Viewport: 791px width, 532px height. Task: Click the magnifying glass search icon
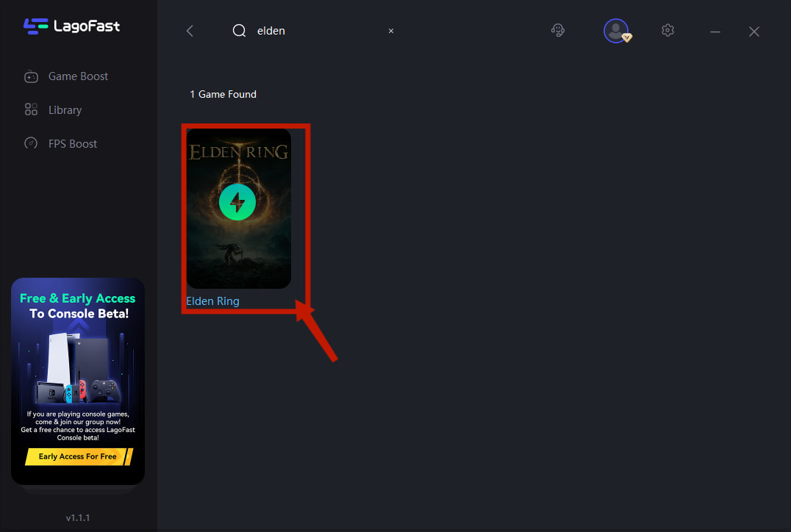(239, 31)
